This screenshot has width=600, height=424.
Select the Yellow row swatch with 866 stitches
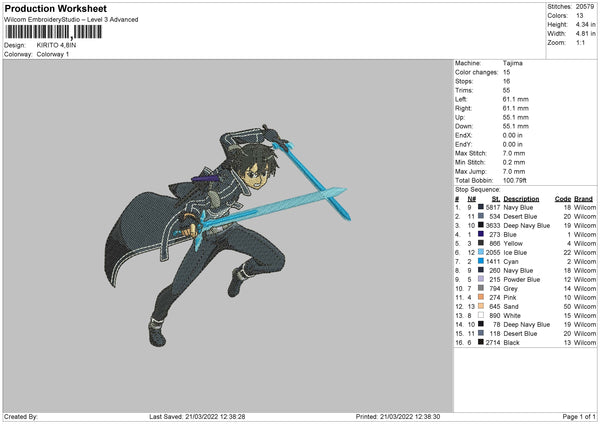pos(481,243)
